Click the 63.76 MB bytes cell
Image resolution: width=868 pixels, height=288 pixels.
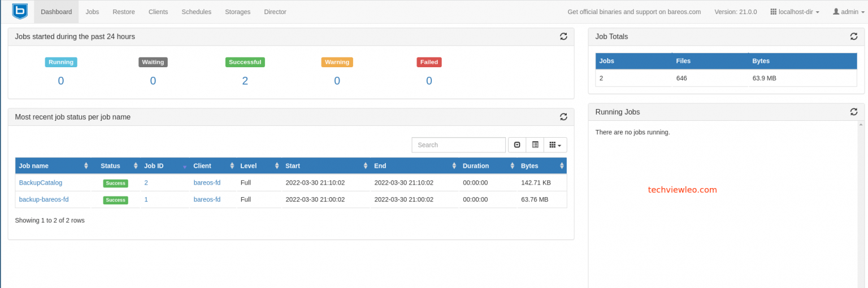point(535,199)
